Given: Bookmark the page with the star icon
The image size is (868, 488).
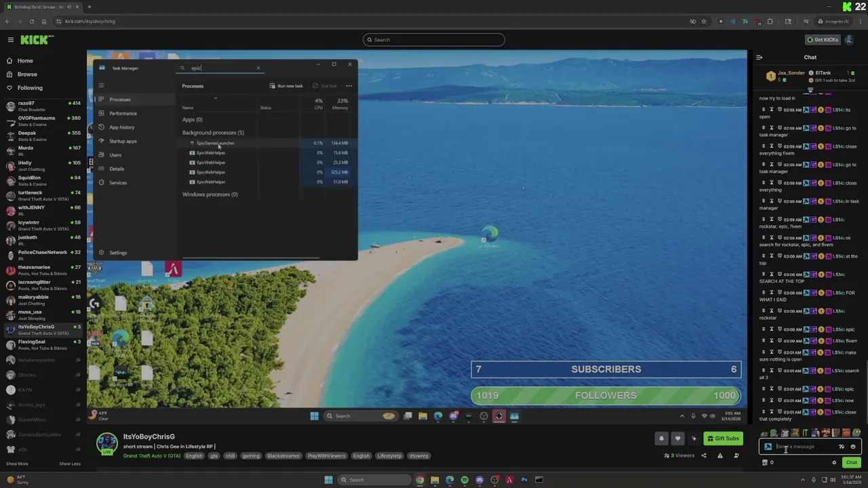Looking at the screenshot, I should coord(703,21).
